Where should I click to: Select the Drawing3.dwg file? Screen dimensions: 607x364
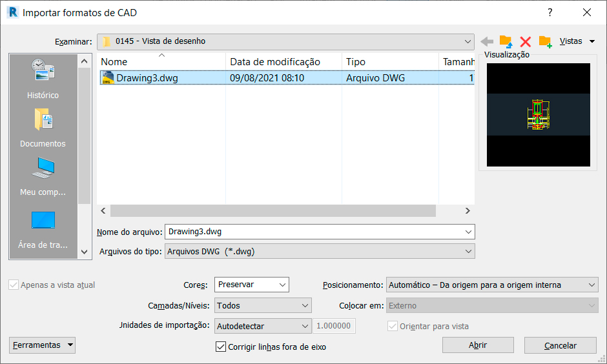[x=147, y=78]
